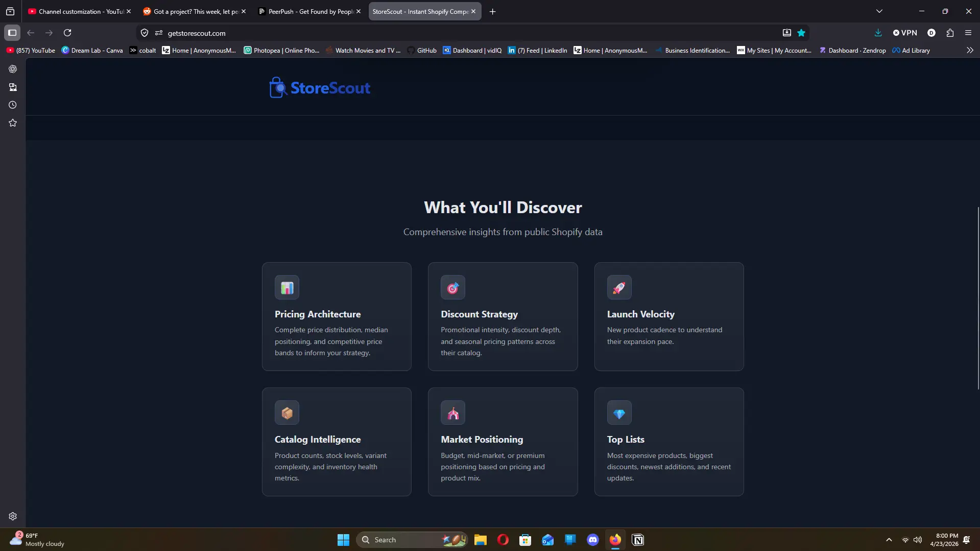
Task: Open Watch Movies and TV bookmark
Action: click(363, 50)
